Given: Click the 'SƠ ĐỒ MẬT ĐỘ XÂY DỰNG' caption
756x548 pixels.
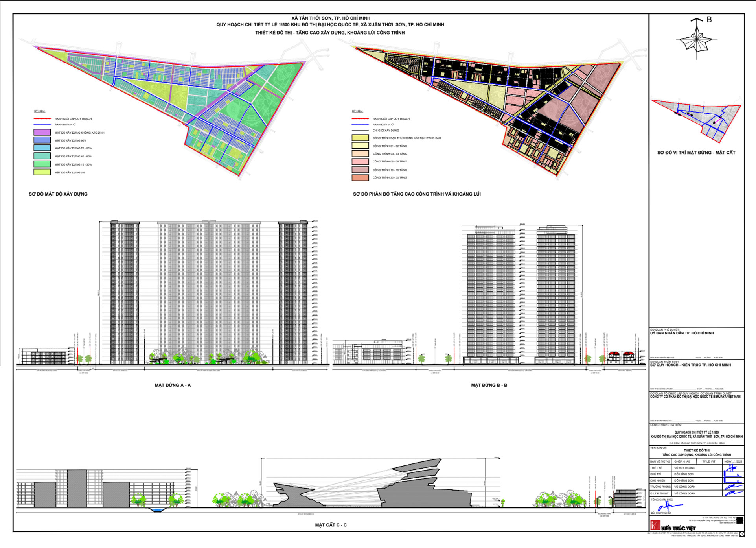Looking at the screenshot, I should pos(58,194).
